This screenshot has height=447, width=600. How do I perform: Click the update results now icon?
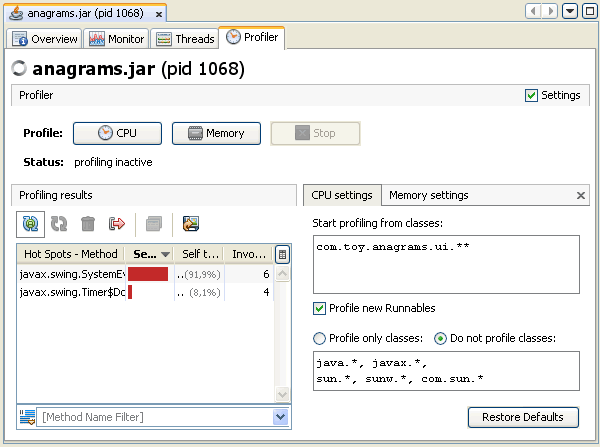59,224
